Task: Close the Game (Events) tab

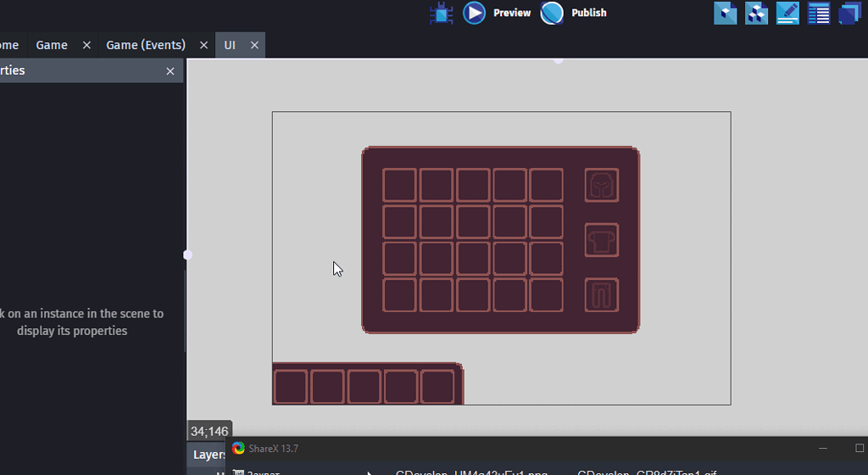Action: pyautogui.click(x=203, y=46)
